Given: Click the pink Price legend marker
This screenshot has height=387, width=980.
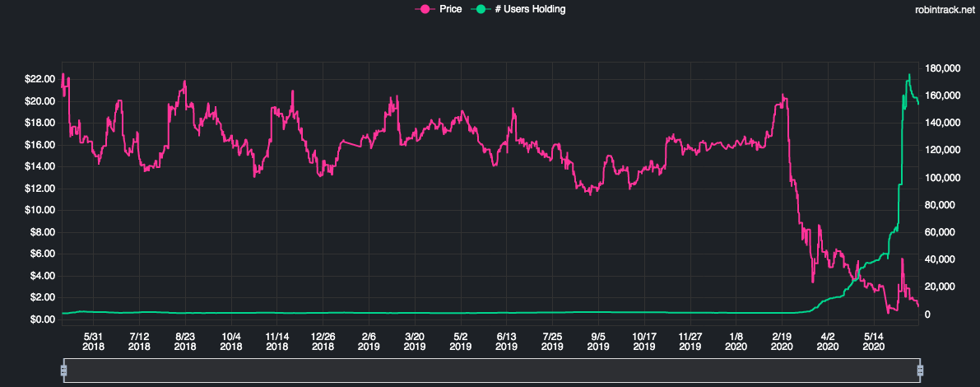Looking at the screenshot, I should click(x=426, y=9).
